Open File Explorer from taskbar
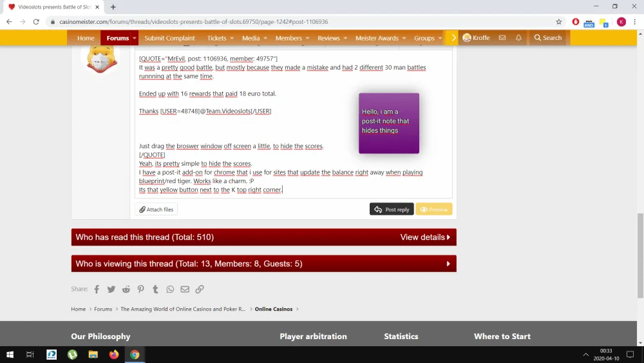The width and height of the screenshot is (644, 363). tap(93, 355)
